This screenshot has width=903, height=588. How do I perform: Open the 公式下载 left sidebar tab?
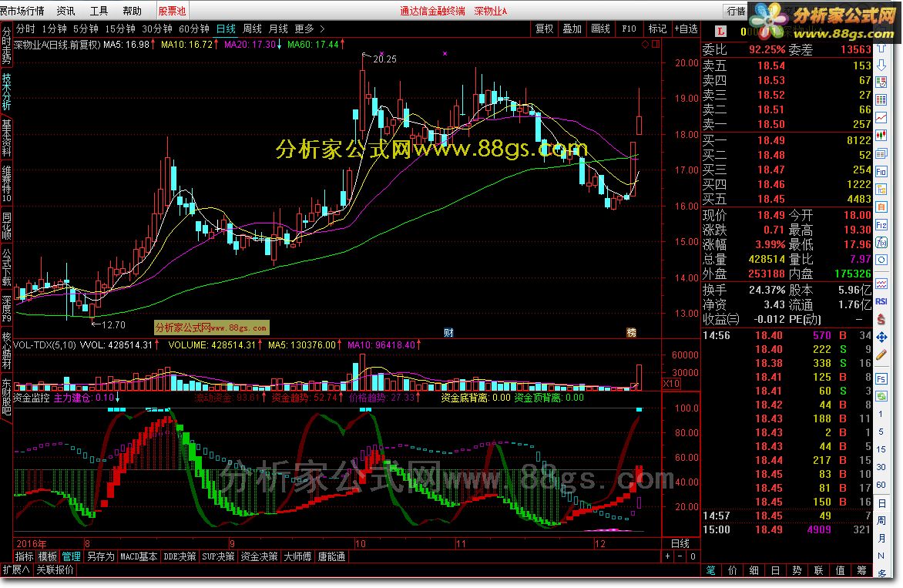pos(6,267)
